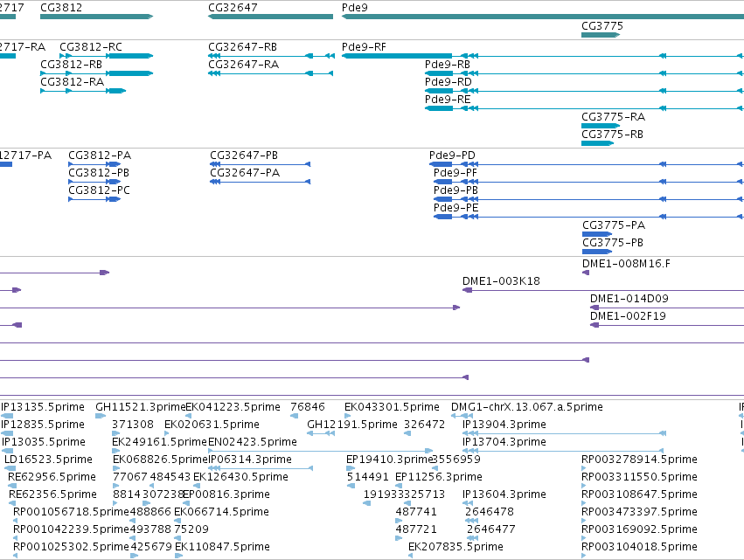Select EST IP06314.3prime
744x560 pixels.
(x=250, y=460)
